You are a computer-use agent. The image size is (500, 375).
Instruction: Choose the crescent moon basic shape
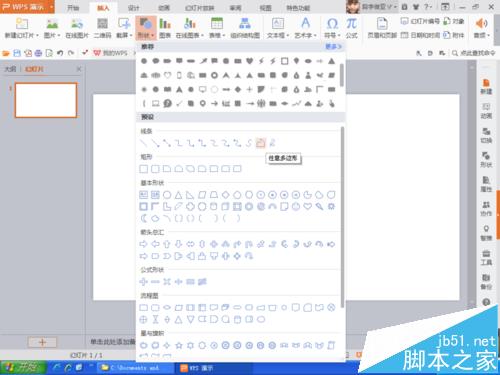(144, 218)
